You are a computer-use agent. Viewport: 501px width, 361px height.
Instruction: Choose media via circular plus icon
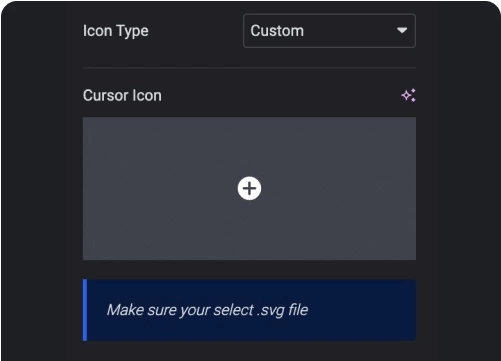pos(249,188)
